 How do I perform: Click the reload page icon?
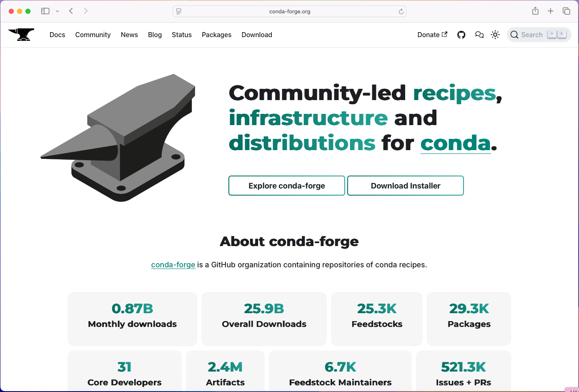401,12
